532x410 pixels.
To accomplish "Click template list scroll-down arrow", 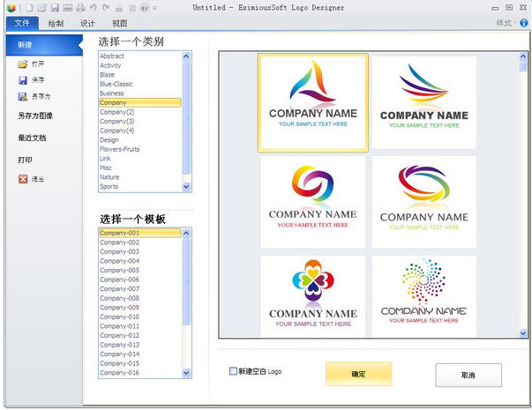I will coord(186,373).
